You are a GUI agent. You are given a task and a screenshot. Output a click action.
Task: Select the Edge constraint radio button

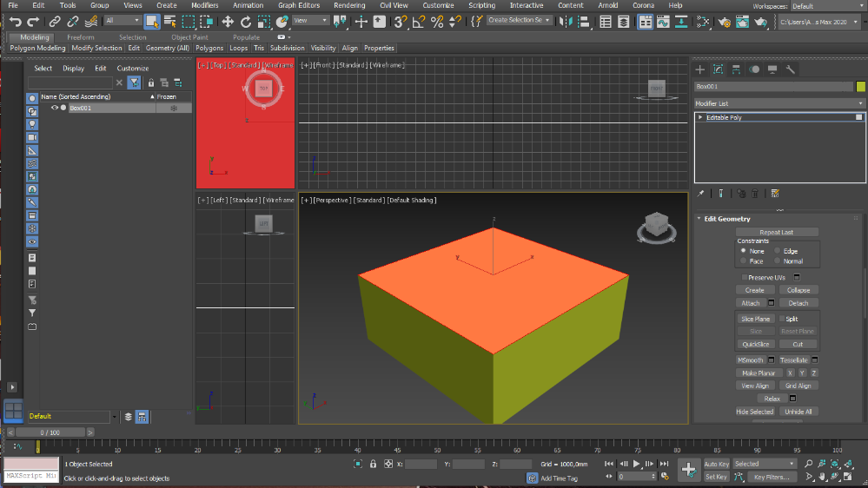(x=777, y=251)
